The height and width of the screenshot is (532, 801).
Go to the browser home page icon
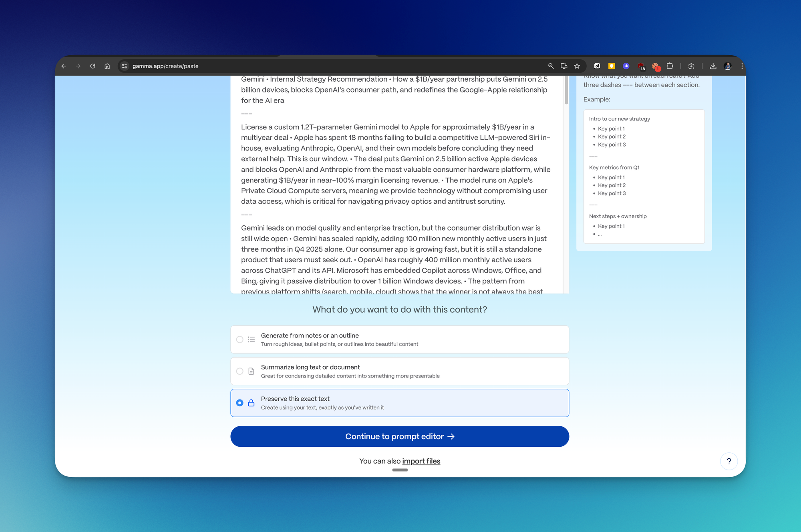coord(107,66)
